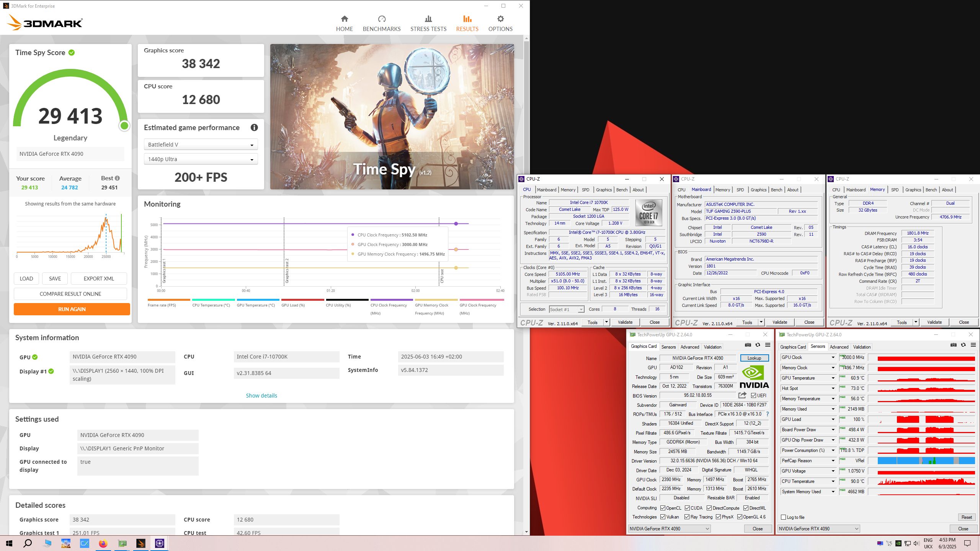Viewport: 980px width, 551px height.
Task: Expand Hot Spot sensor dropdown in GPU-Z
Action: [833, 388]
